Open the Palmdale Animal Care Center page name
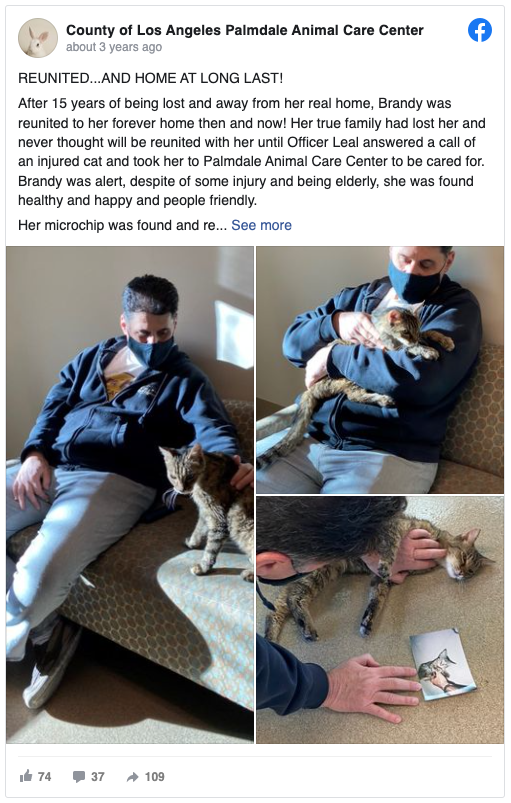The height and width of the screenshot is (803, 511). click(x=245, y=30)
